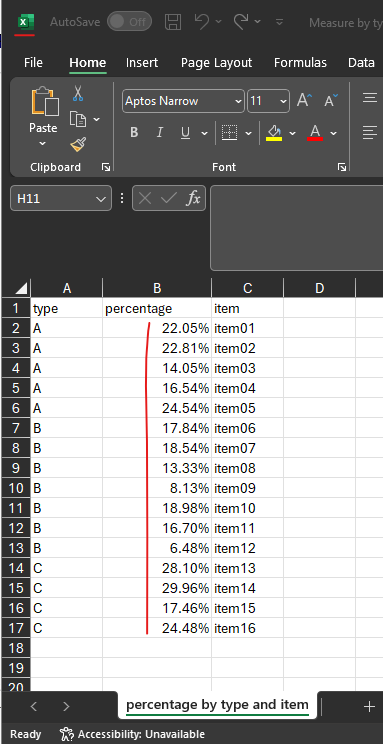Add a new sheet with plus button

(x=369, y=707)
